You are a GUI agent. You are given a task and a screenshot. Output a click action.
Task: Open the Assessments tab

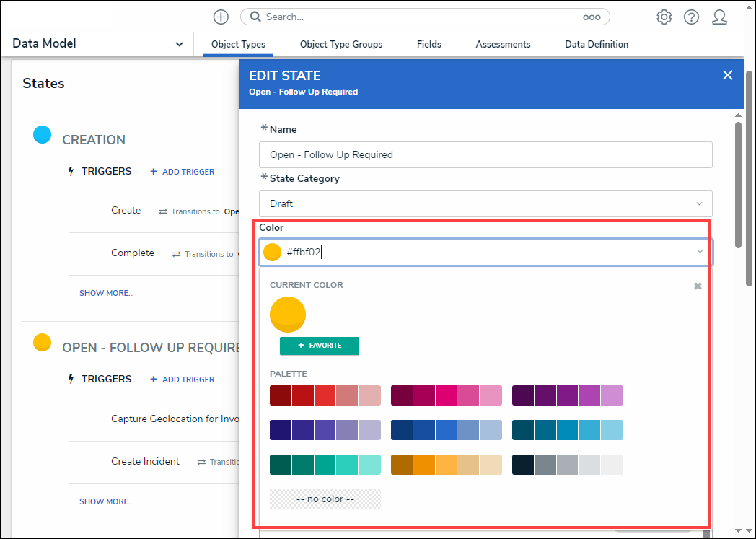503,45
